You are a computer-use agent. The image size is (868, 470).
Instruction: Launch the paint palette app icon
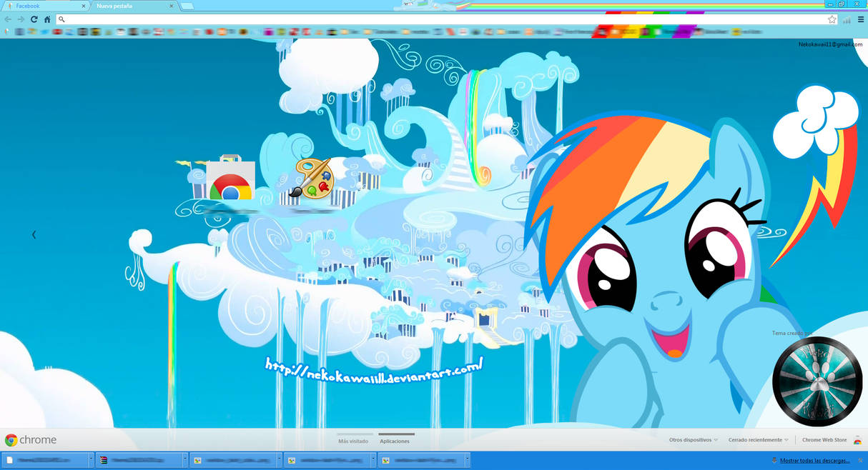312,179
